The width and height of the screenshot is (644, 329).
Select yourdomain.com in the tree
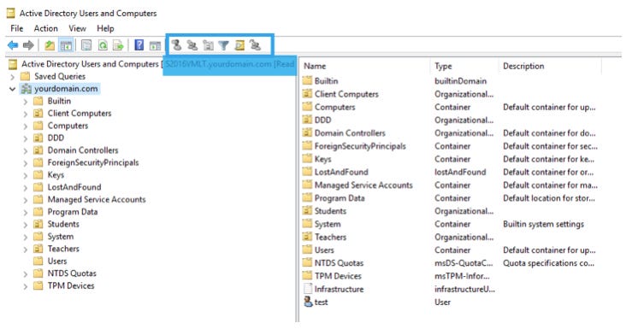66,89
